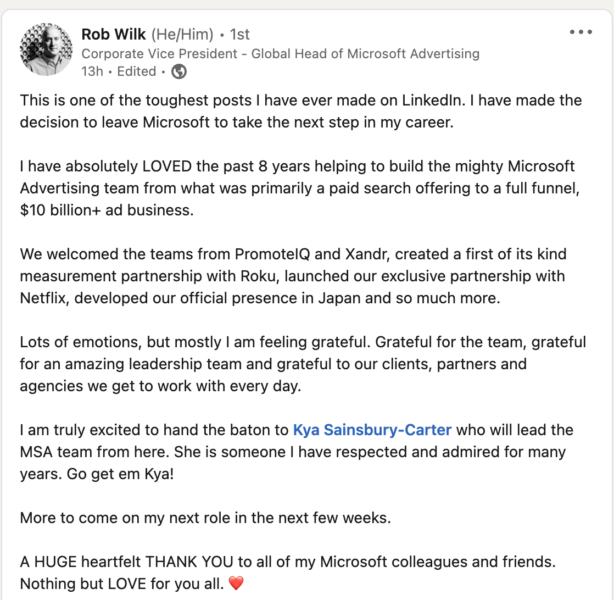Open Kya Sainsbury-Carter's profile link
This screenshot has height=600, width=614.
click(x=372, y=430)
